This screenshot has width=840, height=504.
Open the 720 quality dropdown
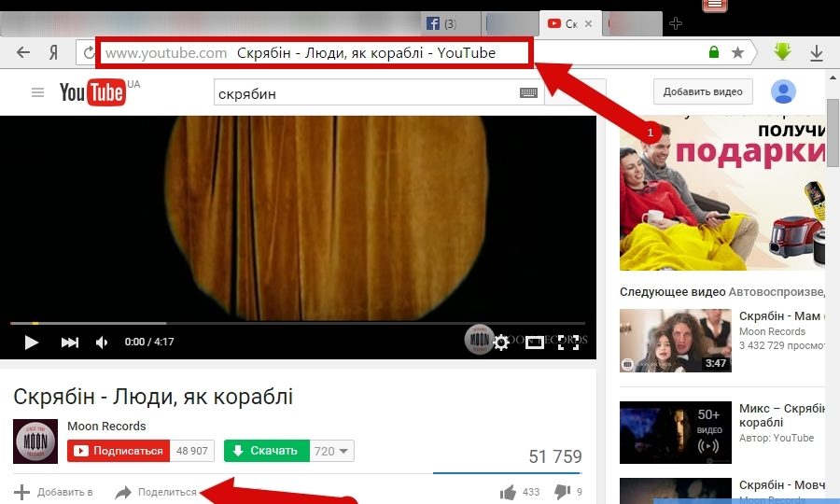331,451
